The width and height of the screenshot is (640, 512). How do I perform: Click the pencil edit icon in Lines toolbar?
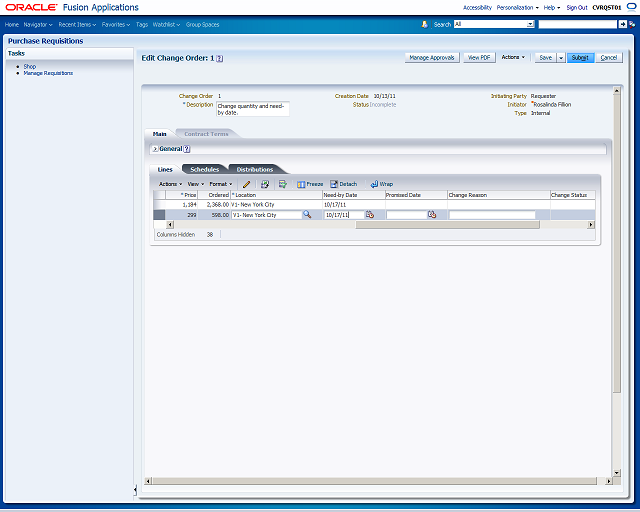point(247,184)
